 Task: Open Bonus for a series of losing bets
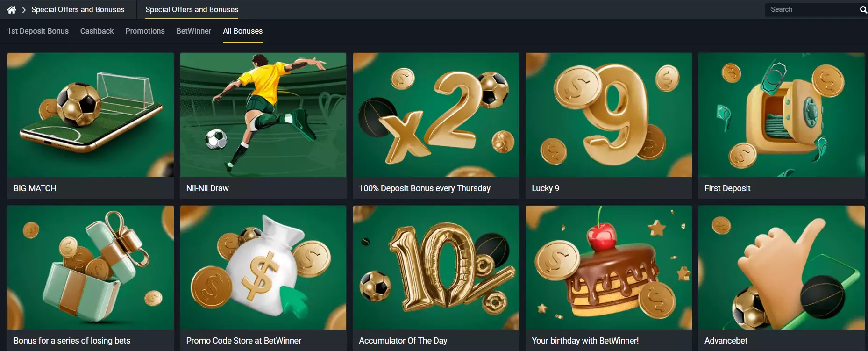[91, 278]
